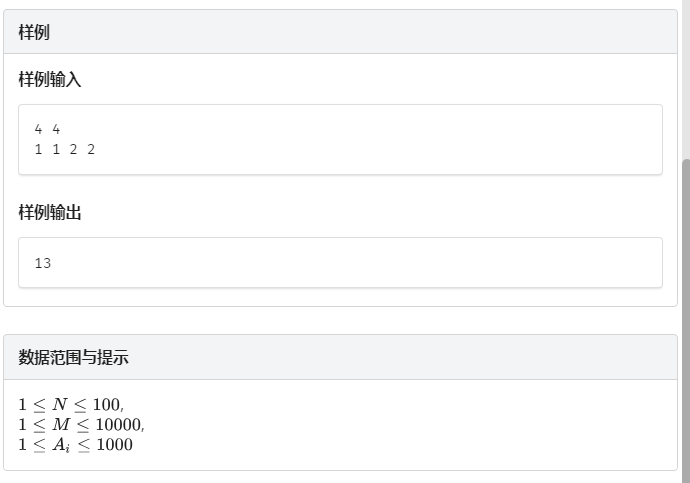690x483 pixels.
Task: Click the value 10000 in M's range
Action: 118,424
